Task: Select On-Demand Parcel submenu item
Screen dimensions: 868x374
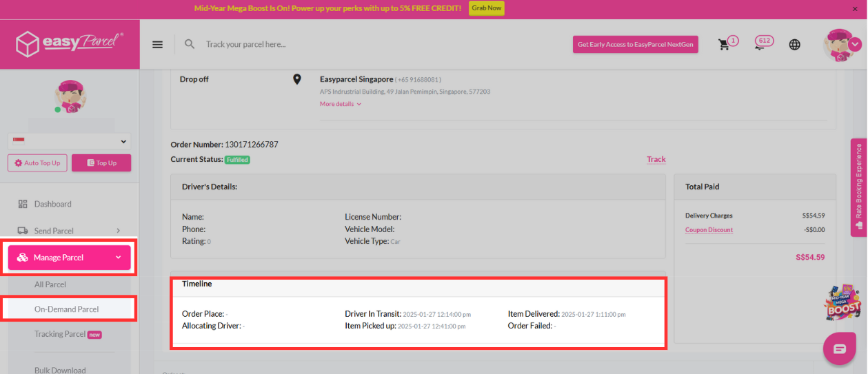Action: coord(67,309)
